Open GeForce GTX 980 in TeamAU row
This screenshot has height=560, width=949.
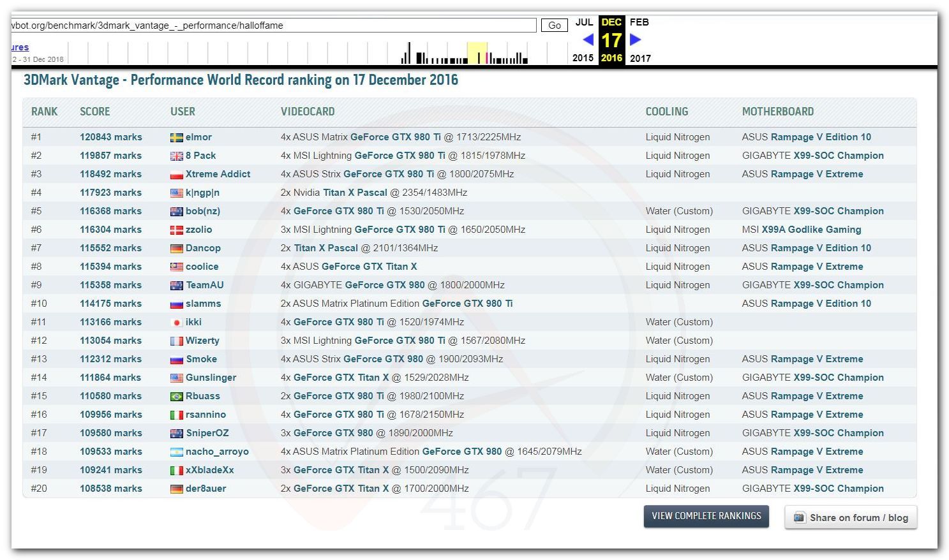click(384, 285)
